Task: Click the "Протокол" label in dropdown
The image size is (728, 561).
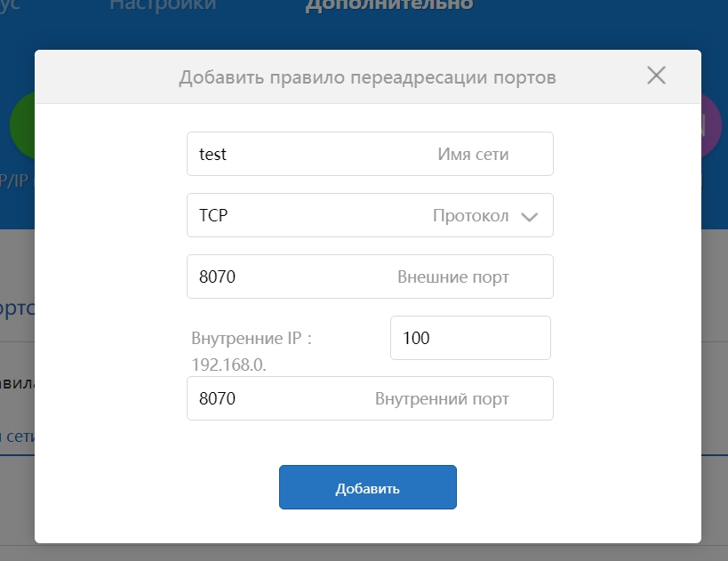Action: pyautogui.click(x=470, y=215)
